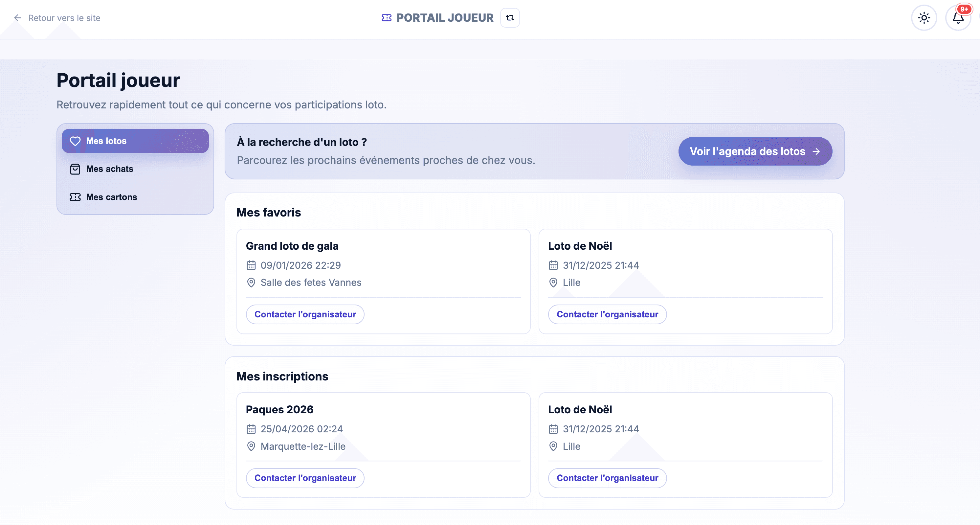Click the ticket icon beside PORTAIL JOUEUR

pyautogui.click(x=386, y=18)
